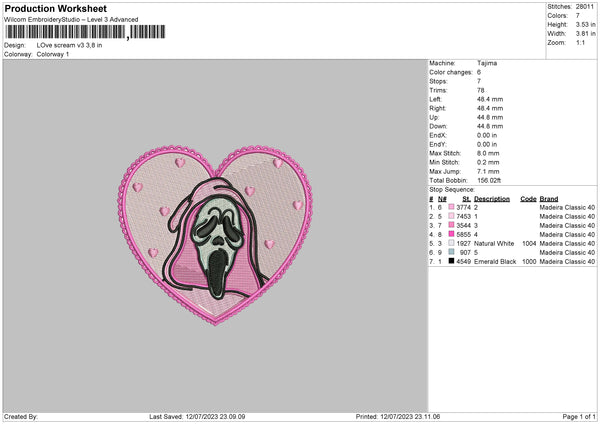The width and height of the screenshot is (600, 424).
Task: Pick the pale blue swatch with 907 stitches
Action: [451, 252]
